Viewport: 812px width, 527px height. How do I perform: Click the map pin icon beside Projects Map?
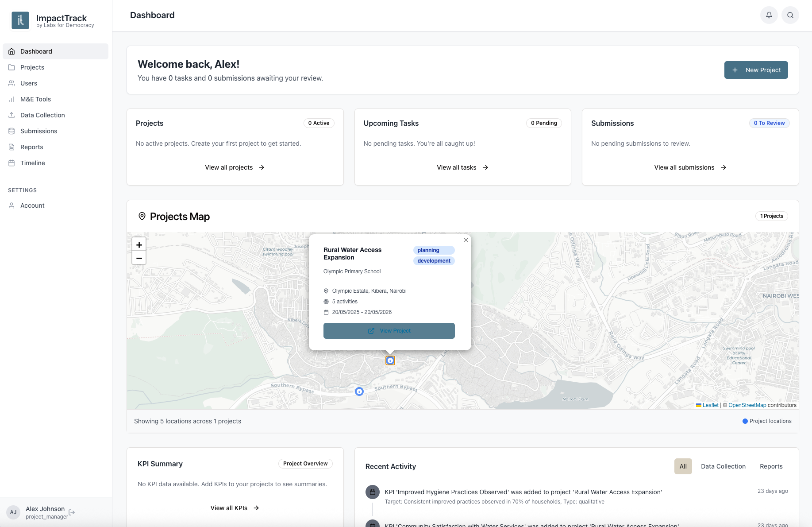pos(142,216)
